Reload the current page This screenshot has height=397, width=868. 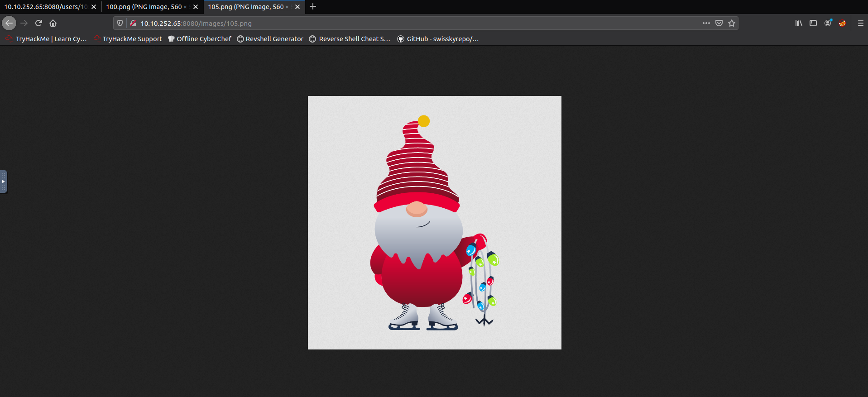coord(38,23)
